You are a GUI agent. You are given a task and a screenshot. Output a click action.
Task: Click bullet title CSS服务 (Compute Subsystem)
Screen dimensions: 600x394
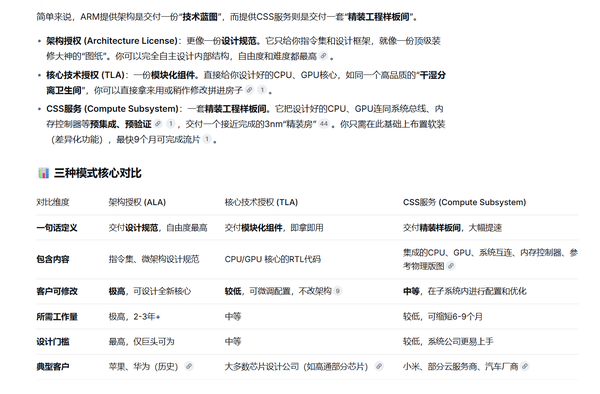pos(112,109)
